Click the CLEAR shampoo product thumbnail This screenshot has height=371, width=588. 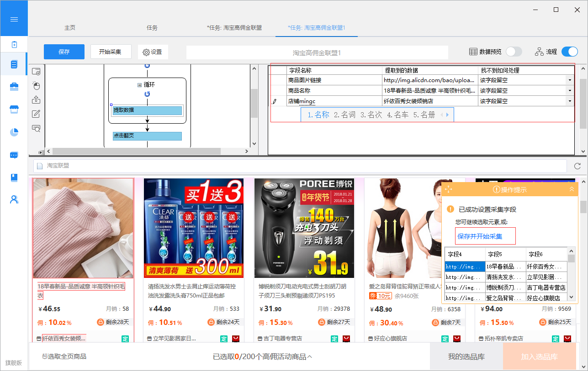(194, 228)
